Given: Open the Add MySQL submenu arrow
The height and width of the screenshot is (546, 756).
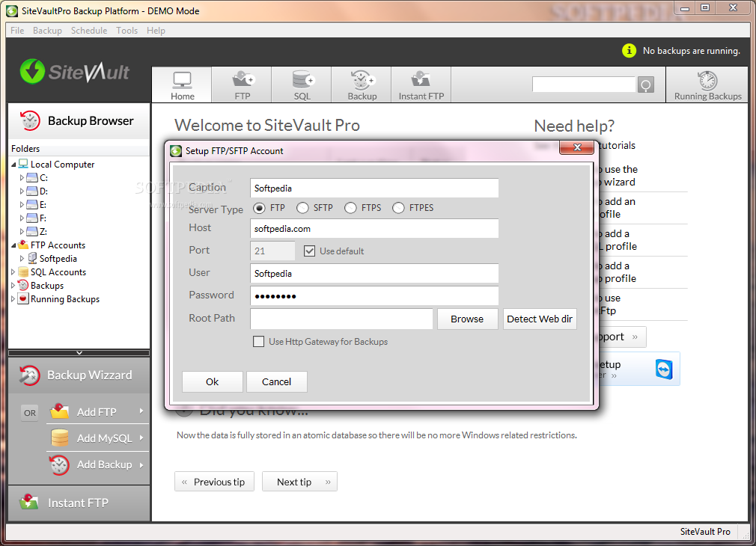Looking at the screenshot, I should (141, 438).
